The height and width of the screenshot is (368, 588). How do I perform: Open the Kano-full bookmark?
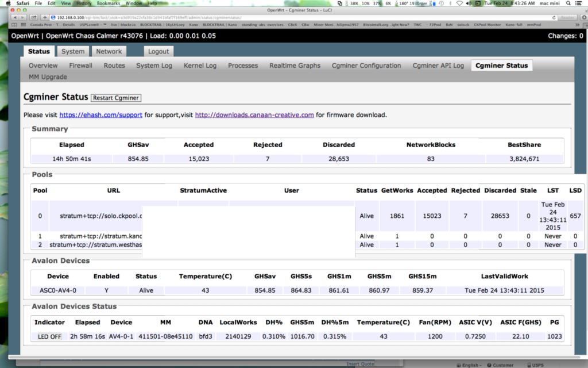tap(514, 25)
